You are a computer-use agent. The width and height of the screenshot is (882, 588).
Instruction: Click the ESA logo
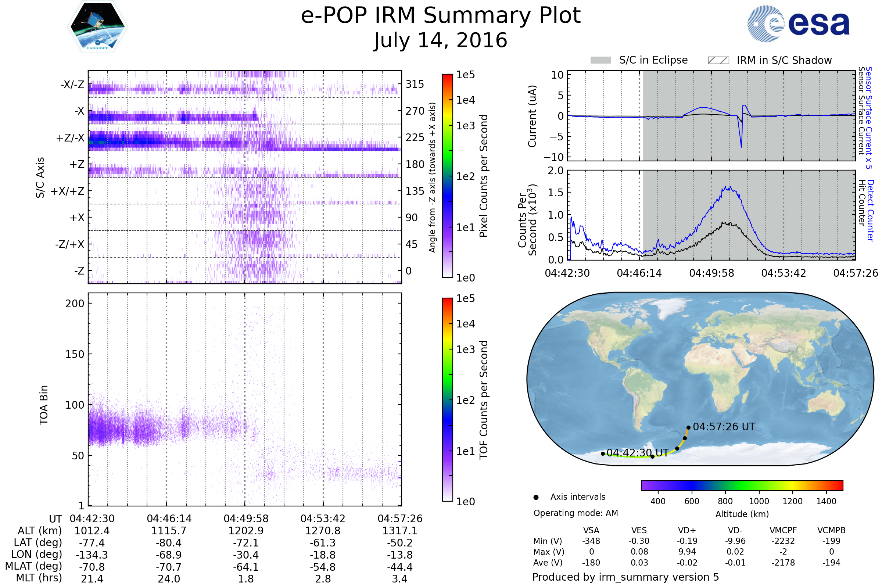pos(798,24)
